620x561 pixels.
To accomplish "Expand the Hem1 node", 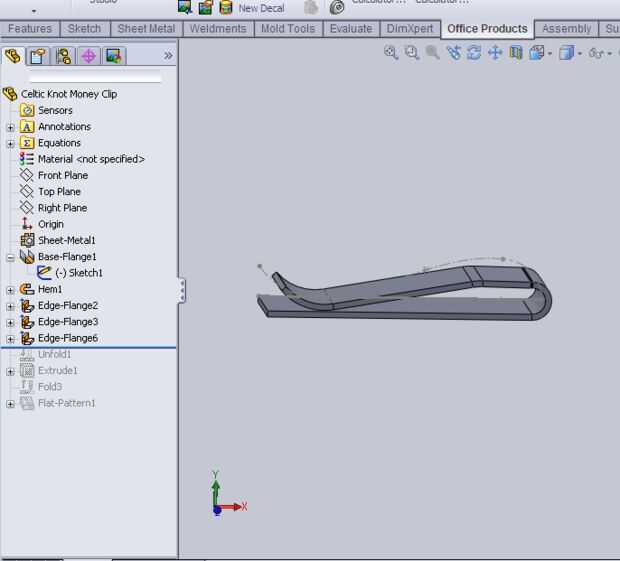I will coord(11,290).
